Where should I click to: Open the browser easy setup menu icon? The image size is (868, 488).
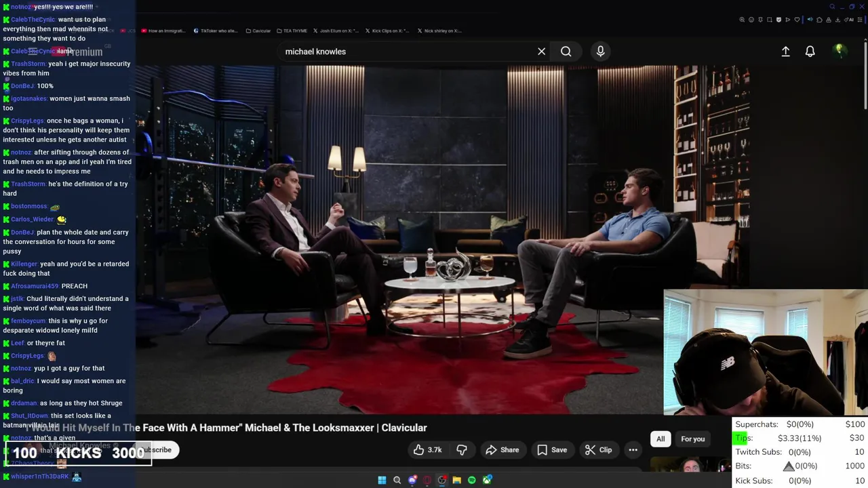click(860, 20)
